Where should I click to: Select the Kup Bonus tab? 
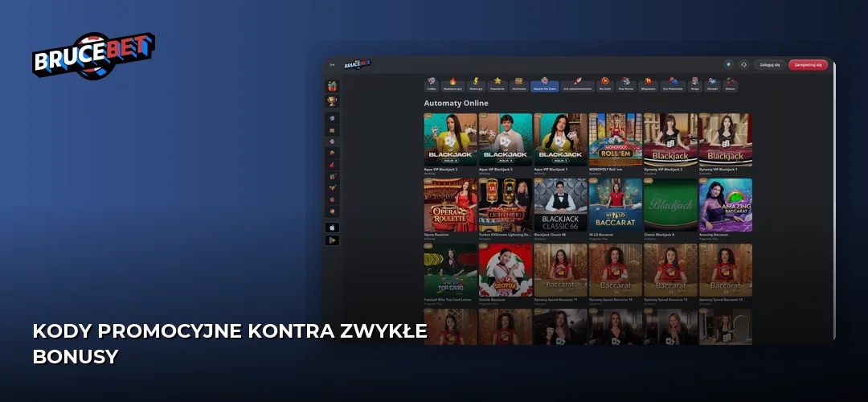625,84
